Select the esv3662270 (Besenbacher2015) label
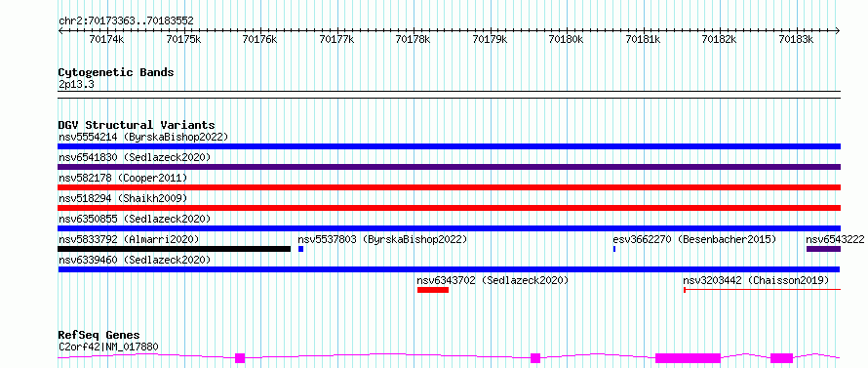The height and width of the screenshot is (368, 868). (x=694, y=239)
